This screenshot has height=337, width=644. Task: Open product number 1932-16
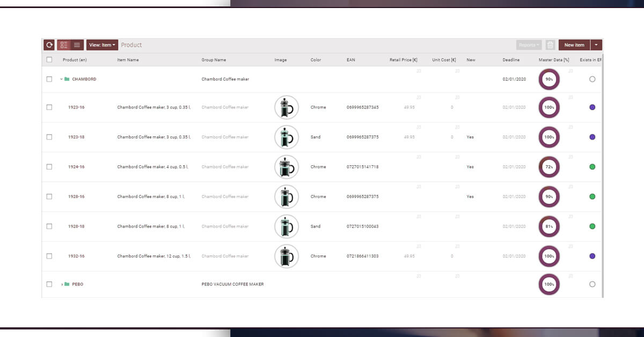point(76,256)
